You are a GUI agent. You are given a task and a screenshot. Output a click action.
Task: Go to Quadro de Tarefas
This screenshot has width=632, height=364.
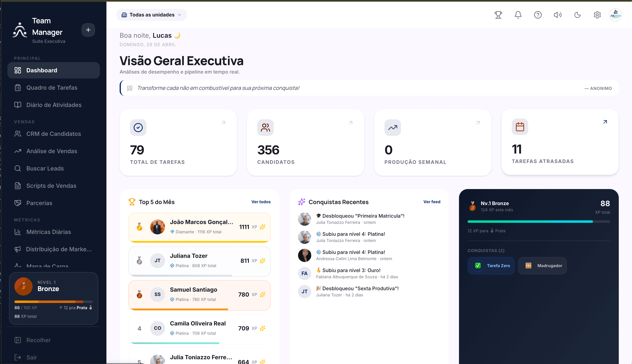pos(52,88)
